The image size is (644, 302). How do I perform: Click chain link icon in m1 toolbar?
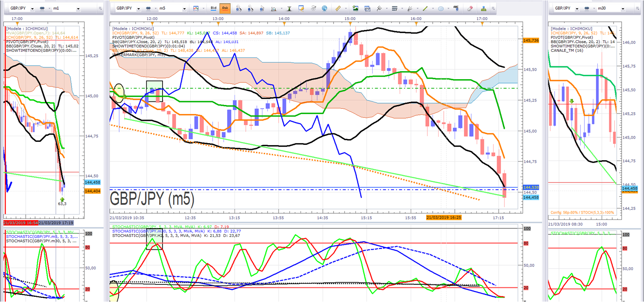(43, 8)
